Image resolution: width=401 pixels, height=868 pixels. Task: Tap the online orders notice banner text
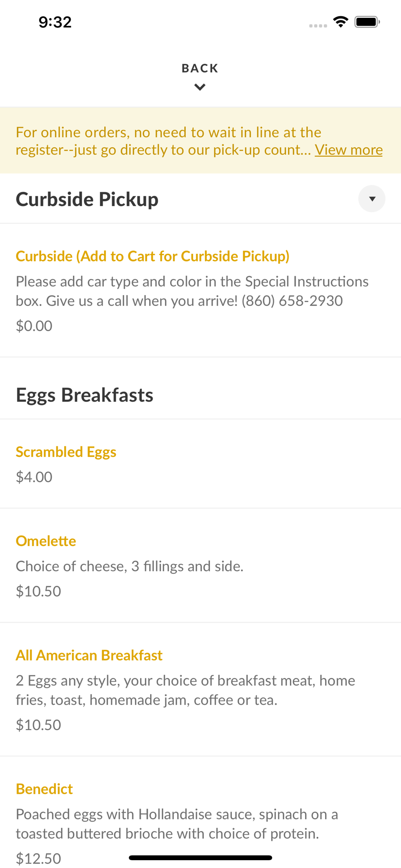tap(168, 132)
